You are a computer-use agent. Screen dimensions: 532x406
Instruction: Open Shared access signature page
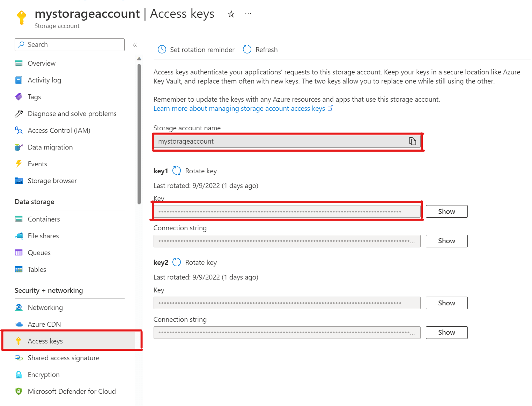[x=63, y=358]
